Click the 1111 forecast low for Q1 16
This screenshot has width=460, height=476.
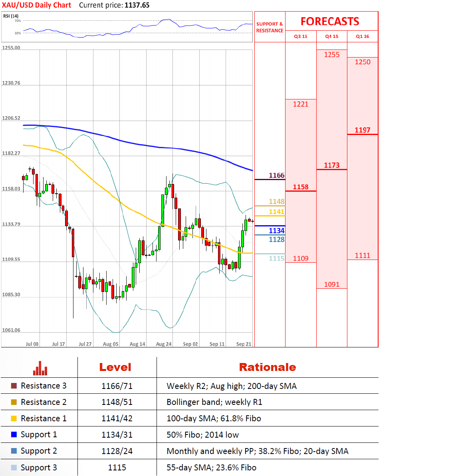click(363, 255)
